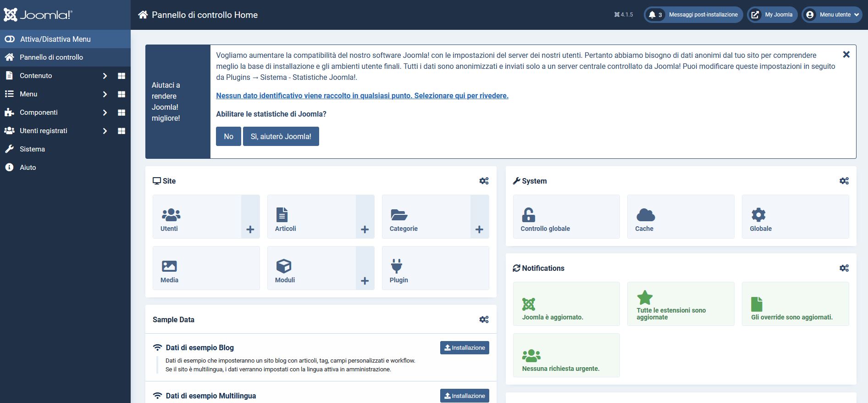The width and height of the screenshot is (868, 403).
Task: Click Sì, aiuterò Joomla! button
Action: click(x=281, y=136)
